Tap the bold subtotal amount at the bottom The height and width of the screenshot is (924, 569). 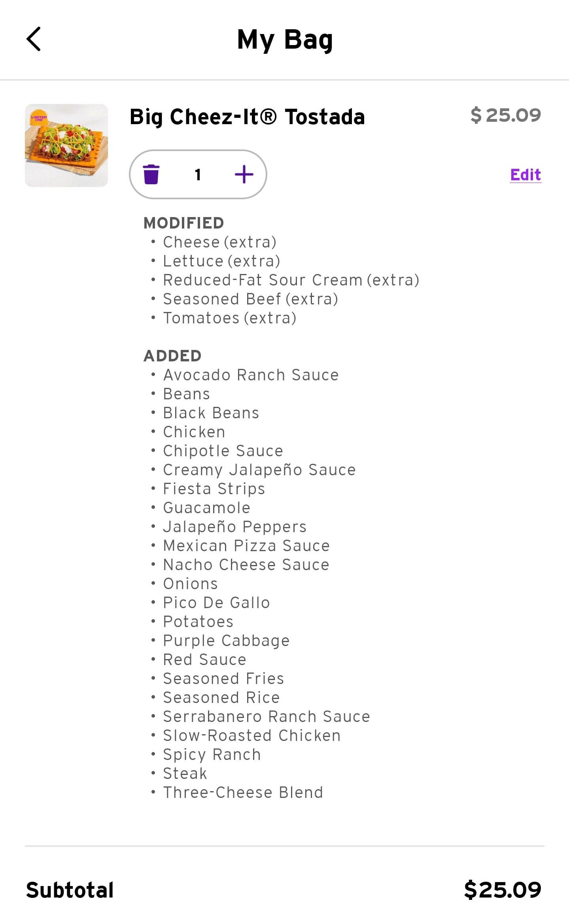click(502, 890)
